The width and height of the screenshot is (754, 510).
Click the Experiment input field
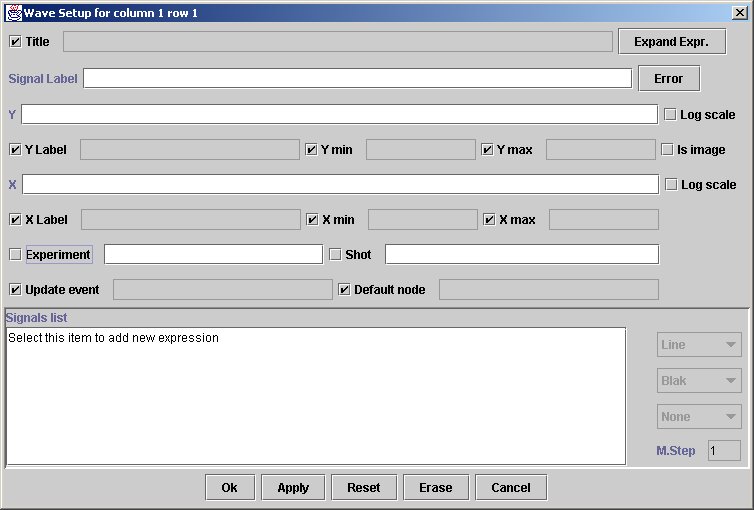214,254
